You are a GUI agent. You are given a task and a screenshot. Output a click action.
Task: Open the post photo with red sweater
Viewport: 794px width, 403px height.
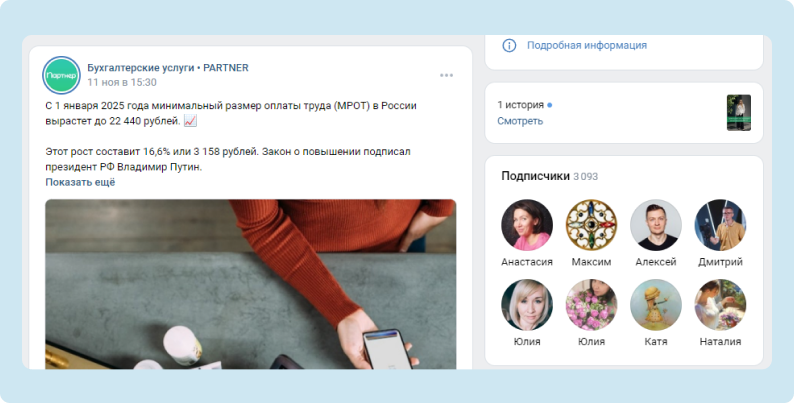pos(251,284)
